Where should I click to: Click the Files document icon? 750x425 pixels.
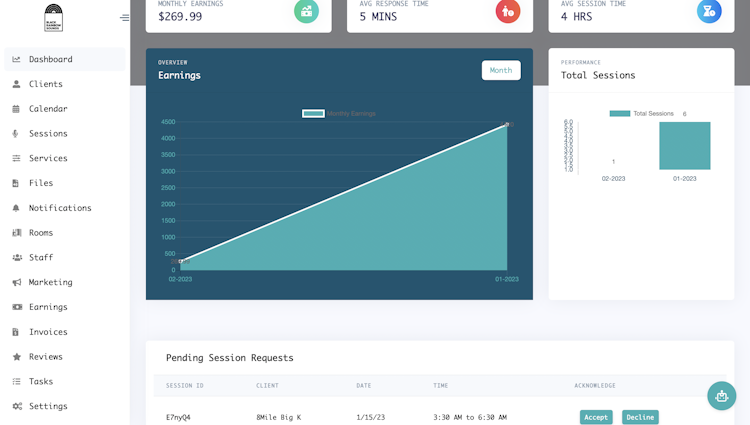(16, 183)
